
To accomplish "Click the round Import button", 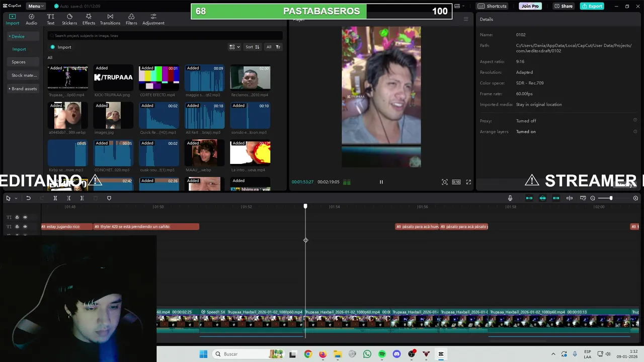I will [61, 47].
